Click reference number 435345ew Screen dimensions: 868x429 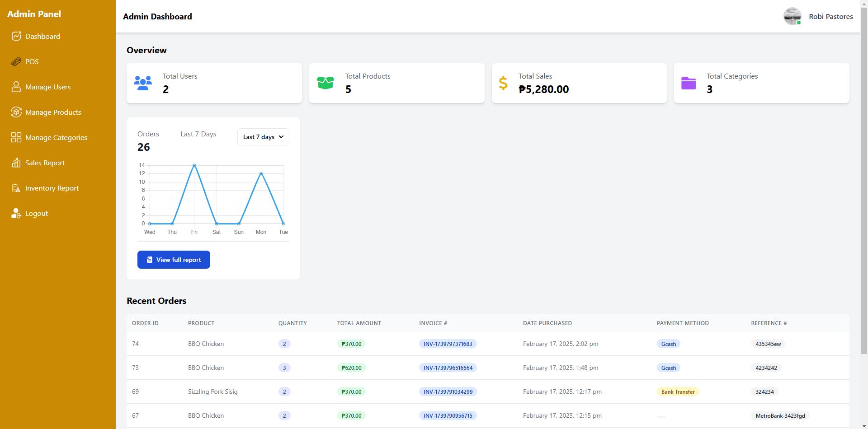pos(768,344)
